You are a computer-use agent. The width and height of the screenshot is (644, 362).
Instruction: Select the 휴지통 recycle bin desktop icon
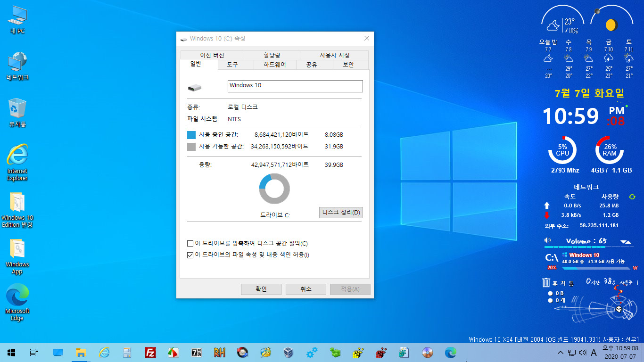(17, 113)
